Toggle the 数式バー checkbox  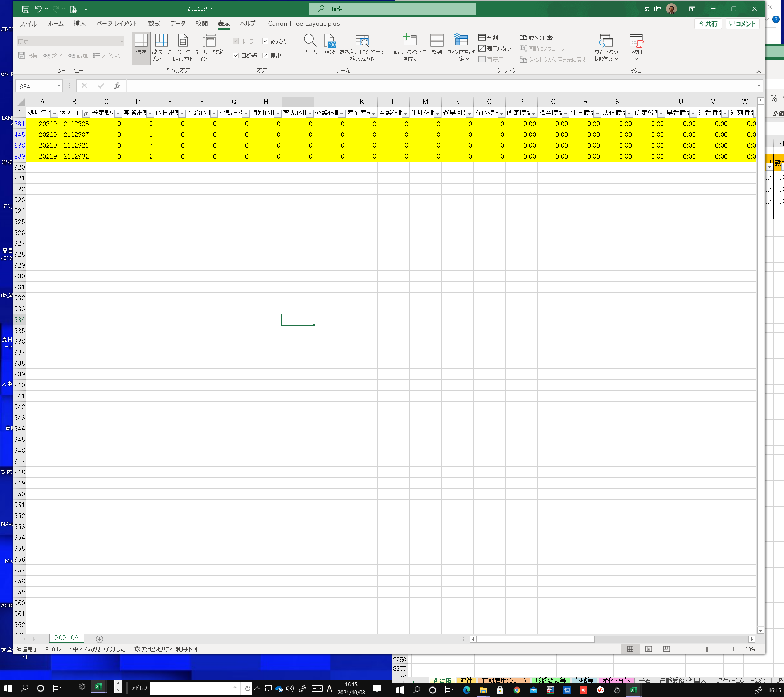(x=265, y=41)
